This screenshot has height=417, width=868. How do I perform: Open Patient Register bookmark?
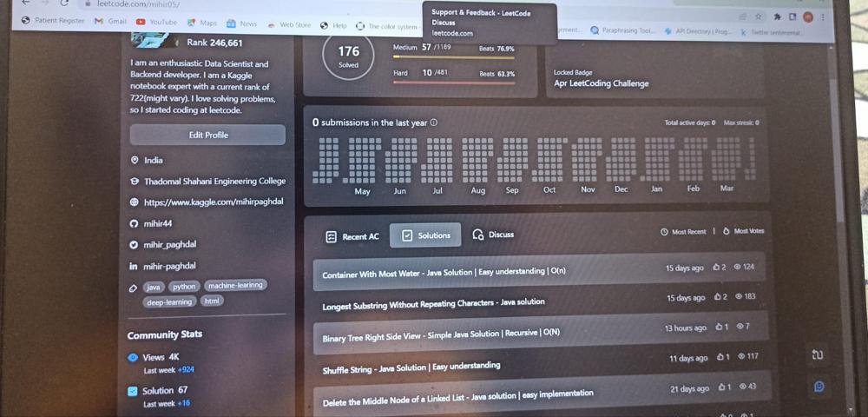pyautogui.click(x=53, y=21)
